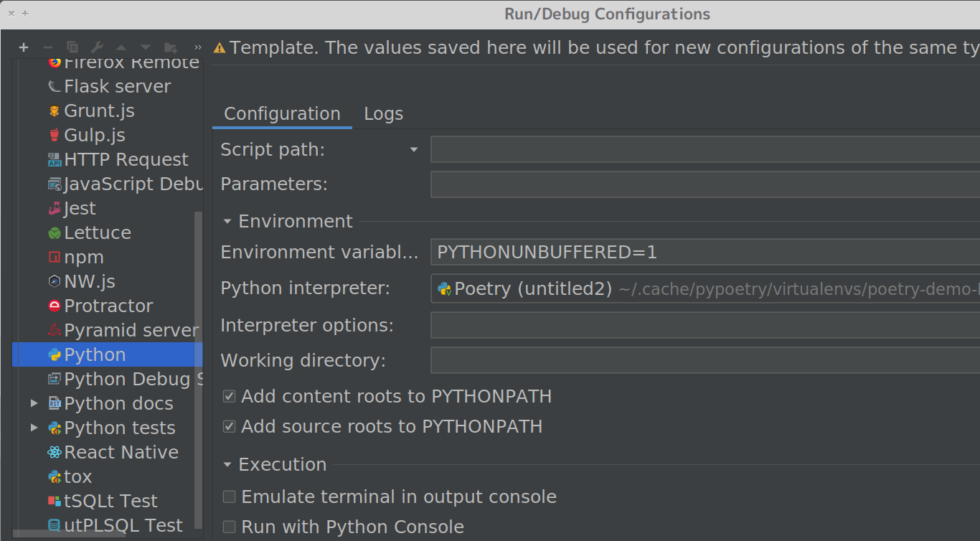This screenshot has width=980, height=541.
Task: Select the Python Debug Server icon
Action: point(55,379)
